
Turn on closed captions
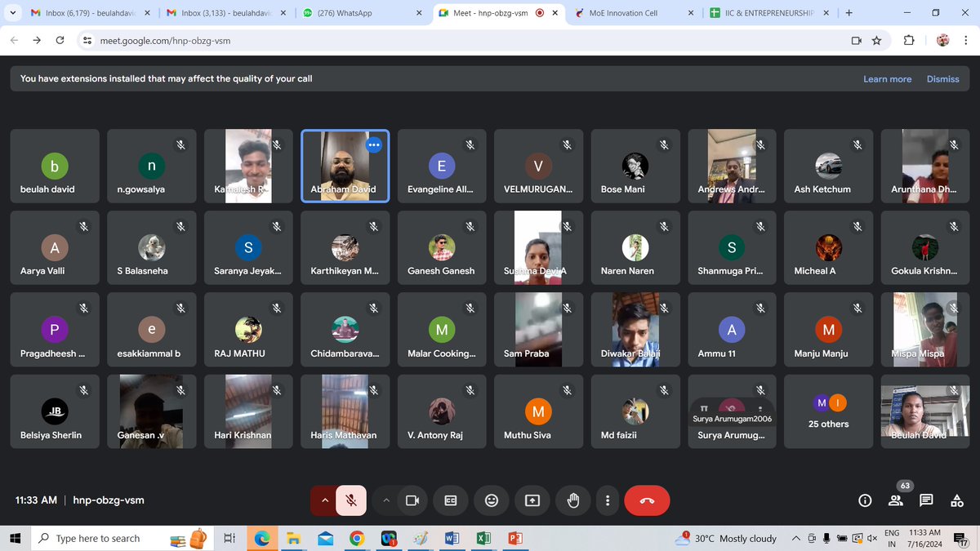(450, 500)
